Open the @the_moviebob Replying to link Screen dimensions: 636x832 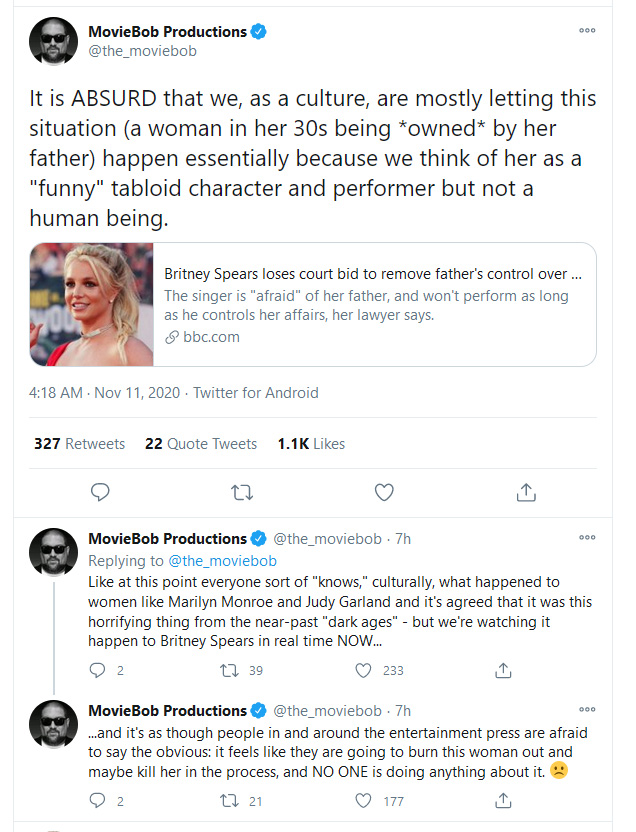[222, 561]
